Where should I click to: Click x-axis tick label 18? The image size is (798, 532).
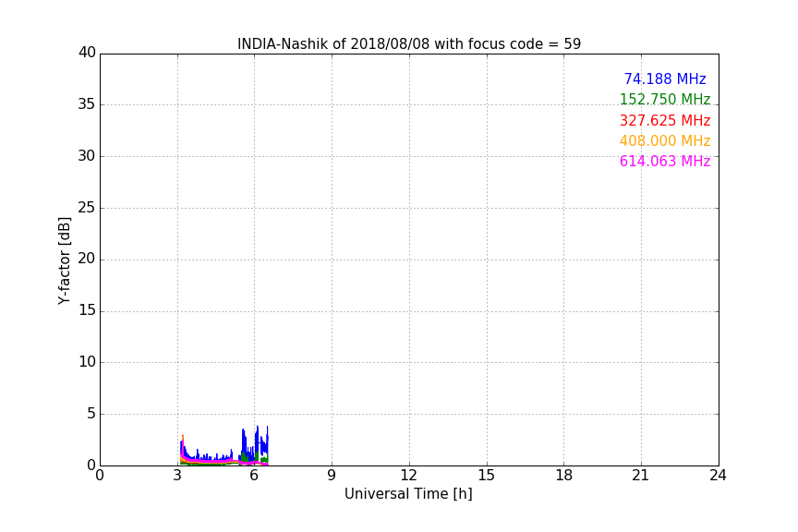(563, 476)
